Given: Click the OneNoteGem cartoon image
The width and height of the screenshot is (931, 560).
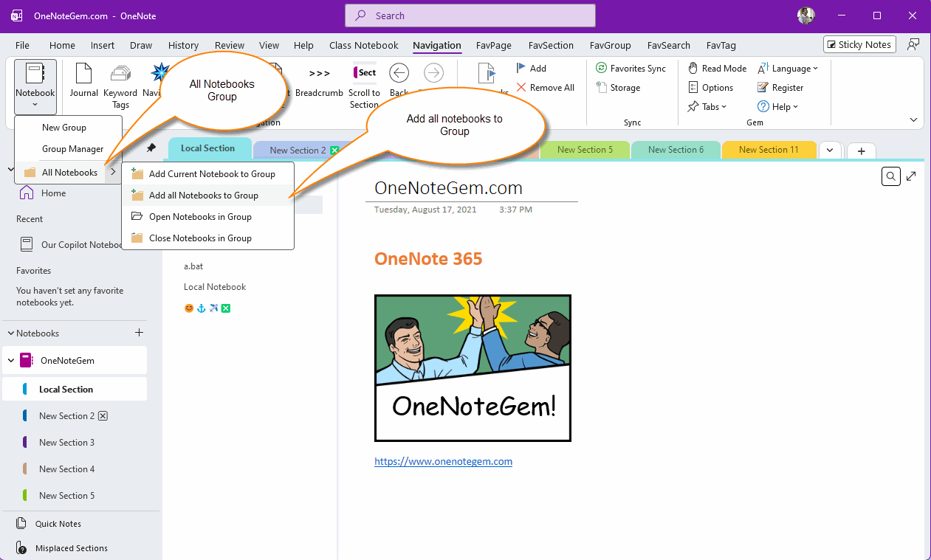Looking at the screenshot, I should (x=473, y=368).
